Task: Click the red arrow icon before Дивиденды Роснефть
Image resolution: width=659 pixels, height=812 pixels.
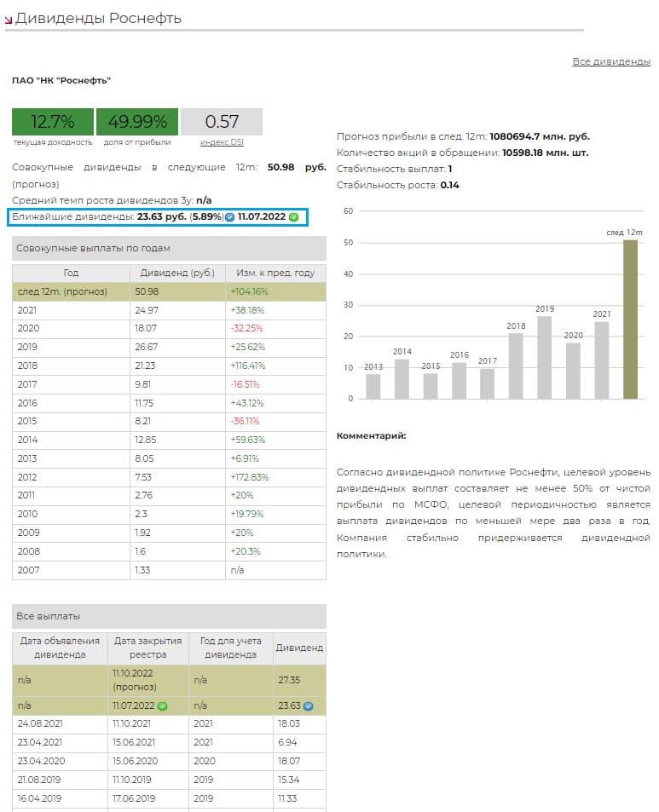Action: point(9,20)
